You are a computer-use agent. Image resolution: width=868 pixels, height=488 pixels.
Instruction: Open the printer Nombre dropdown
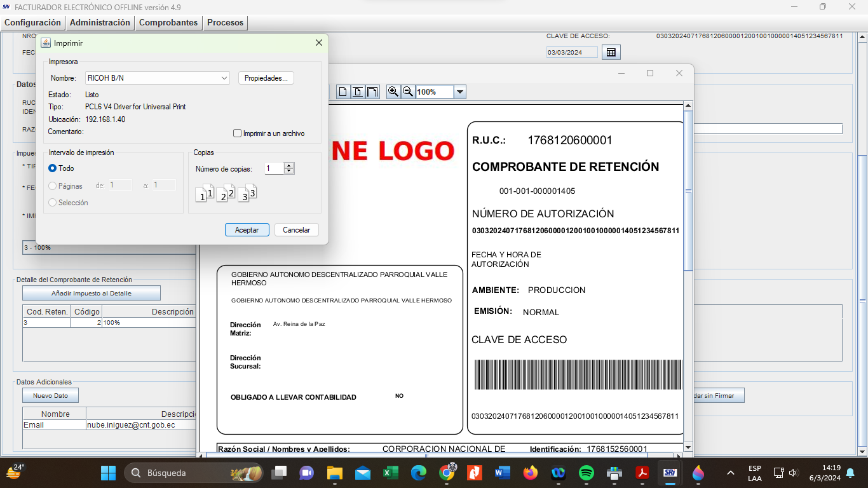coord(224,78)
